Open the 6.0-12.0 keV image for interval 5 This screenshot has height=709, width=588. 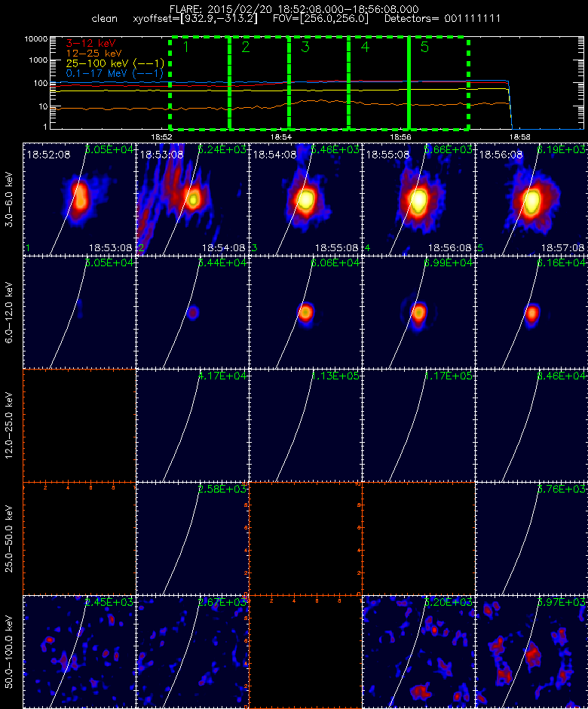click(x=531, y=312)
